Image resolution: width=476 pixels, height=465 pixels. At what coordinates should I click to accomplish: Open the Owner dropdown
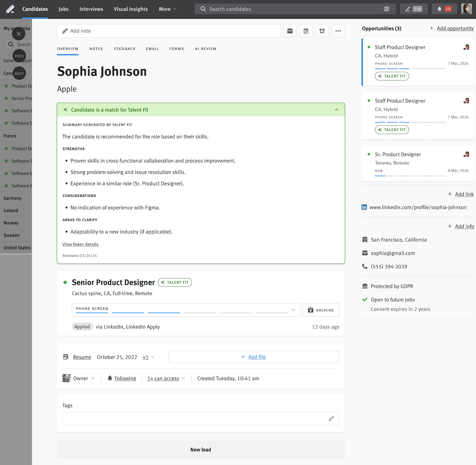tap(84, 379)
